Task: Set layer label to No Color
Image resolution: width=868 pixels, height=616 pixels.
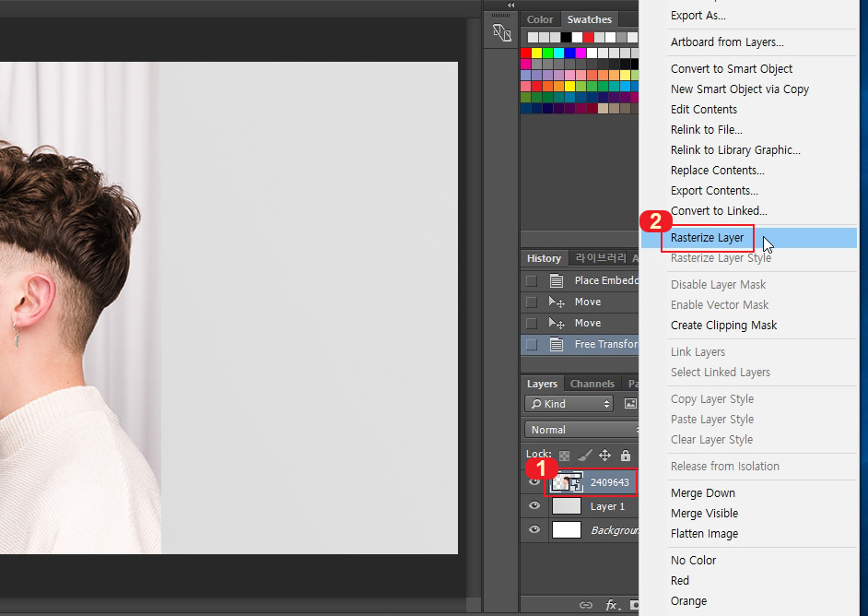Action: point(693,560)
